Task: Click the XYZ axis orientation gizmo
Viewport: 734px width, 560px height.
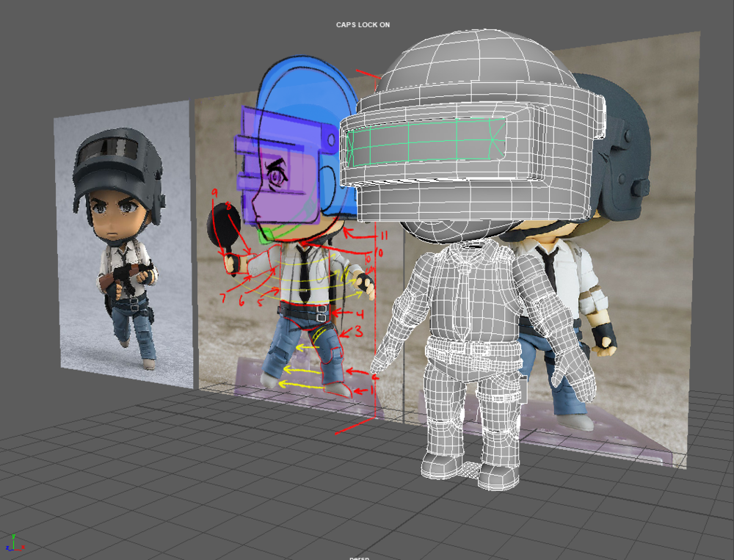Action: 14,543
